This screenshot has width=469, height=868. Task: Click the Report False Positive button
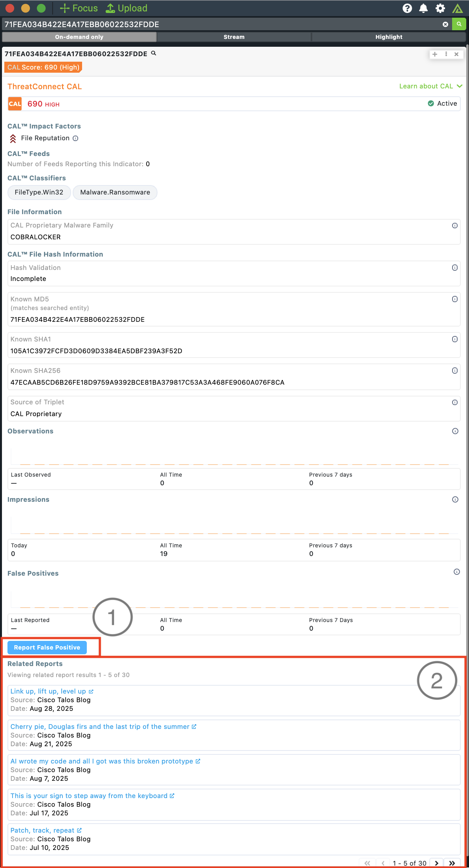point(47,647)
